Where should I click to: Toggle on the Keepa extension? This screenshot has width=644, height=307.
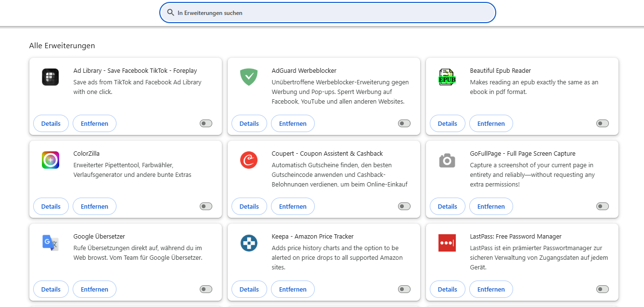404,289
